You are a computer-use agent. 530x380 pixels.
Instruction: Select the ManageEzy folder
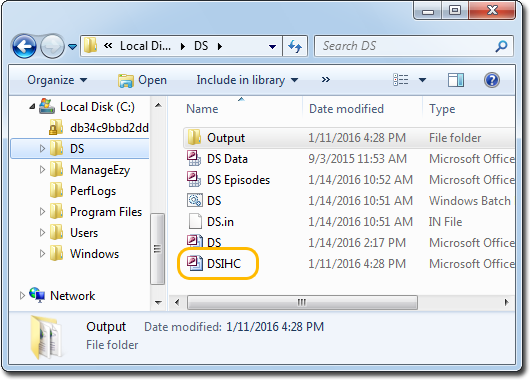[x=100, y=170]
